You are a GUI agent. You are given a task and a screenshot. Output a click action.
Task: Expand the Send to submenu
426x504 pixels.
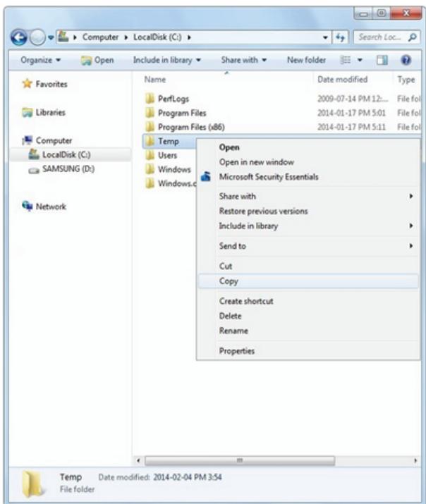click(309, 246)
